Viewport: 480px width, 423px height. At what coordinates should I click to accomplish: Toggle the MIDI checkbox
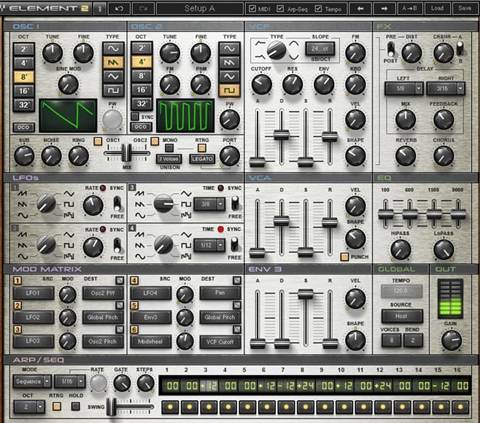(253, 8)
